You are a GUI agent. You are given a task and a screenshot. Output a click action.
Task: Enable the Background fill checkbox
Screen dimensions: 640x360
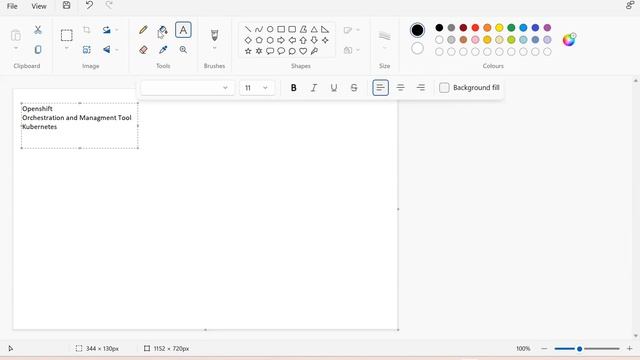click(444, 88)
